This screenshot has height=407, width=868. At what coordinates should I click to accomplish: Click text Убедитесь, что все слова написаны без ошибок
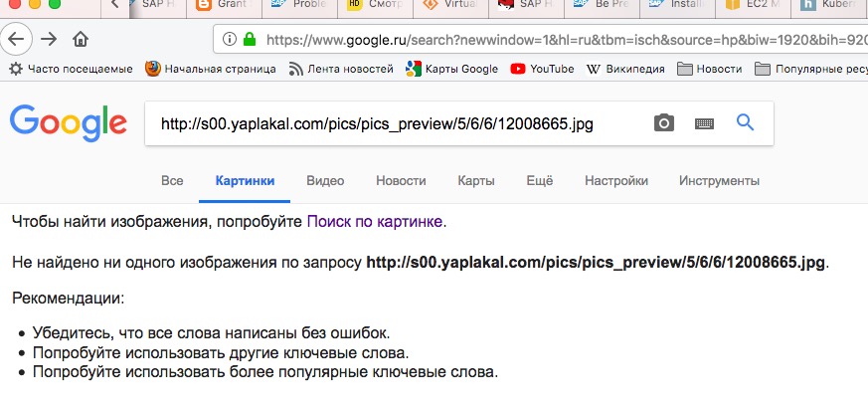click(212, 333)
